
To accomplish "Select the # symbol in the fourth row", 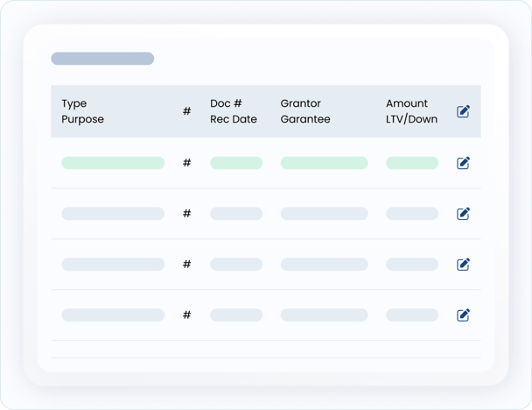I will 186,315.
